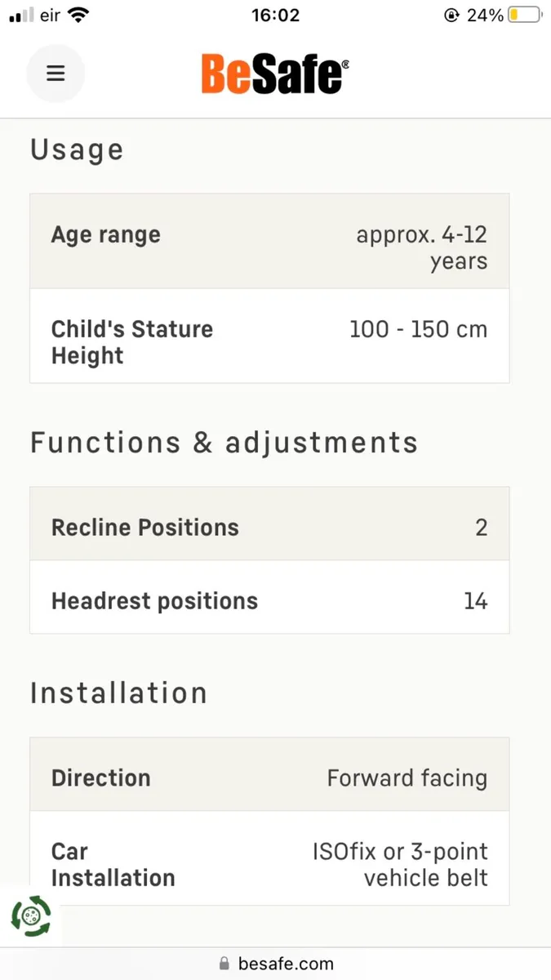This screenshot has width=551, height=980.
Task: Tap the 100 - 150 cm value
Action: 418,330
